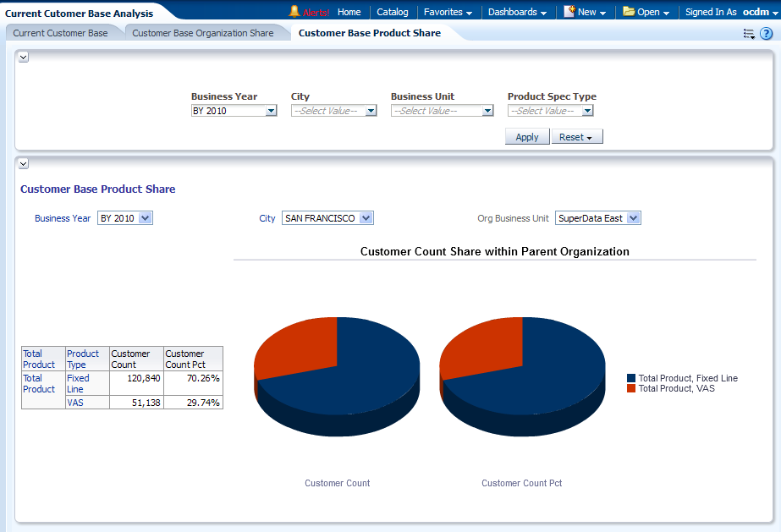Collapse the prompts section with top arrow
This screenshot has height=532, width=781.
(x=24, y=57)
